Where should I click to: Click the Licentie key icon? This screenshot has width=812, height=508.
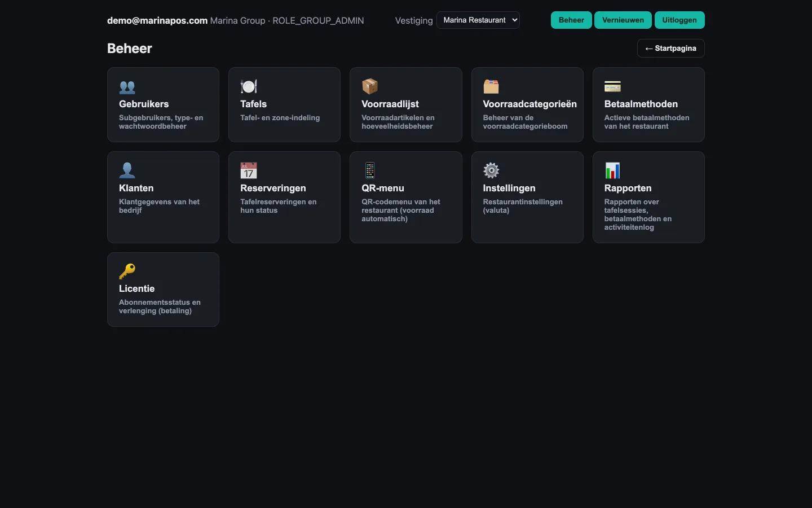click(x=127, y=271)
